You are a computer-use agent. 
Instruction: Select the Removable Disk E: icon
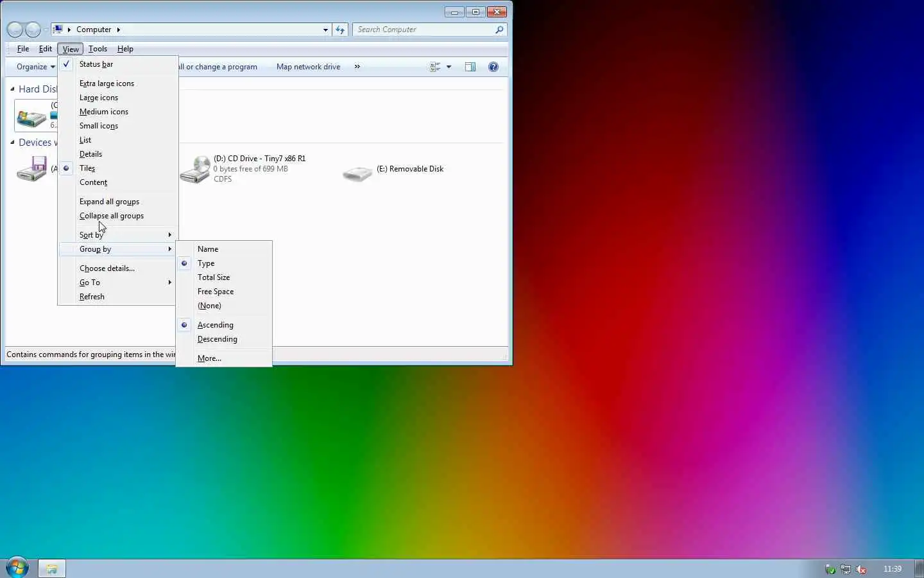coord(357,173)
